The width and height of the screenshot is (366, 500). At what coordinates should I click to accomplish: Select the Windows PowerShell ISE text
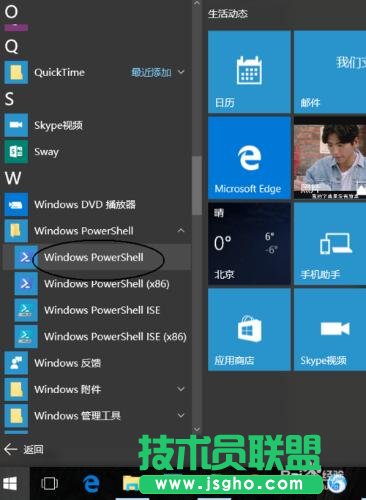tap(102, 310)
